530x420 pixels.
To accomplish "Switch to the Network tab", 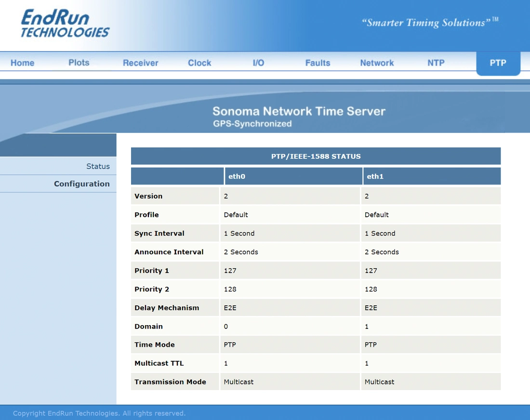I will 377,63.
